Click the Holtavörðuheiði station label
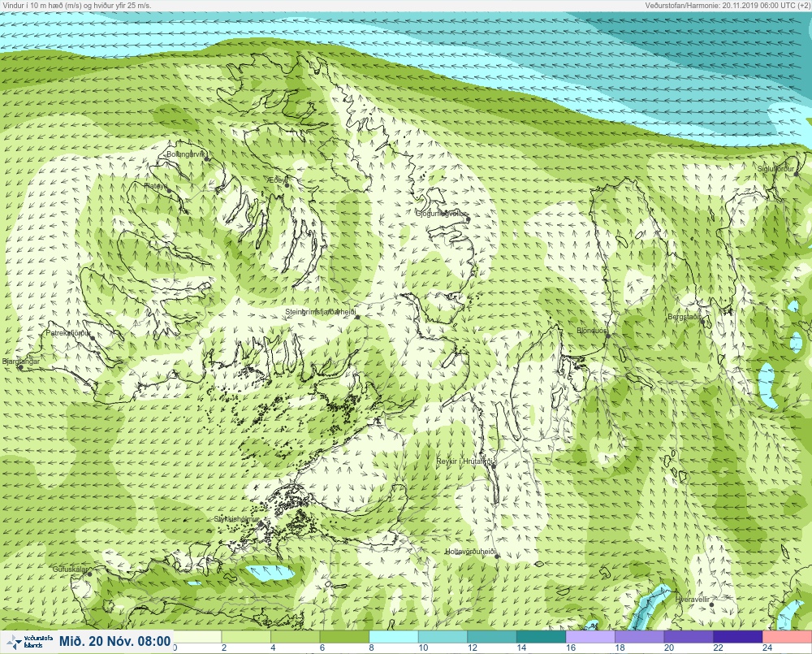 point(470,552)
